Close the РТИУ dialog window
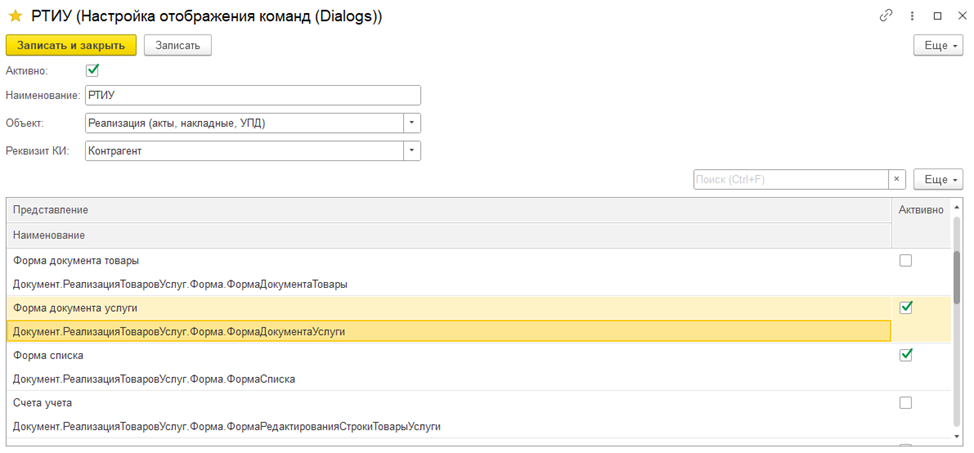This screenshot has height=453, width=974. point(960,16)
